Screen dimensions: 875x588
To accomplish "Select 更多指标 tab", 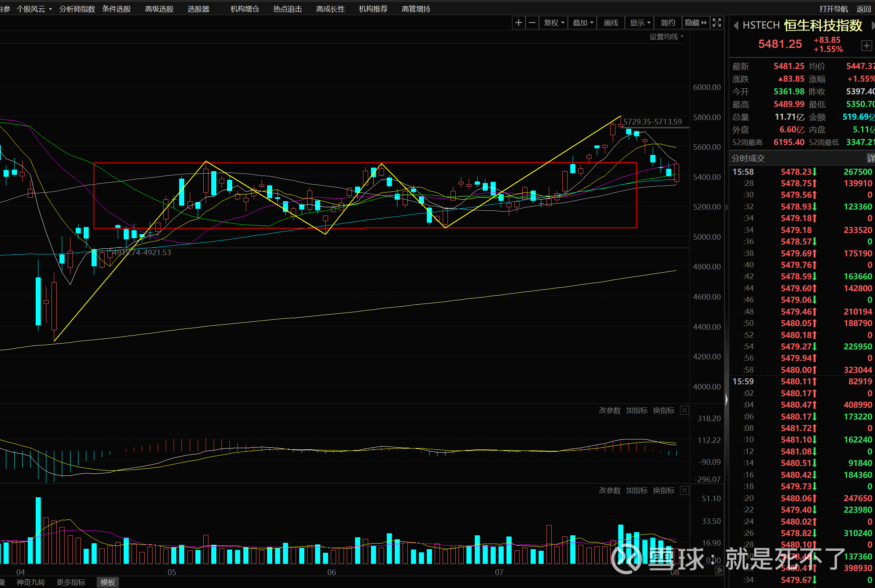I will click(71, 582).
